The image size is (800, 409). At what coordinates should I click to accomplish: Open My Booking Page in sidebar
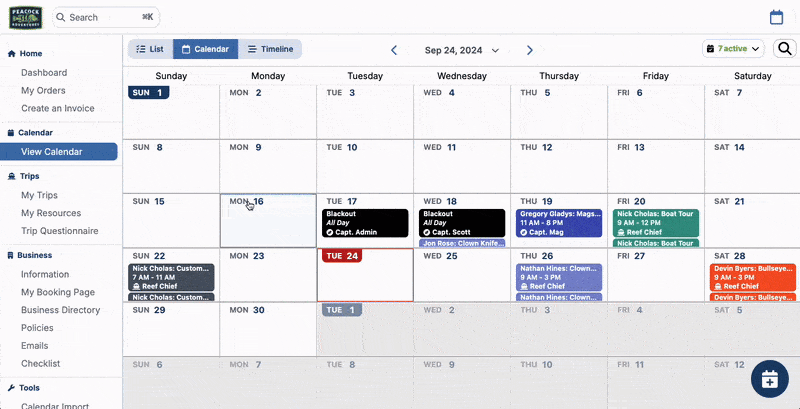click(x=57, y=292)
